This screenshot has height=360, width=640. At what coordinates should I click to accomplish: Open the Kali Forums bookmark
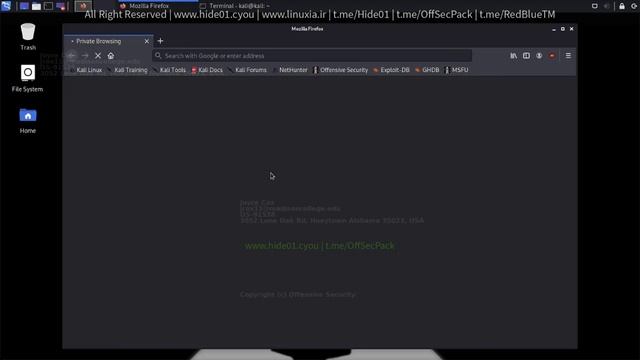[247, 70]
